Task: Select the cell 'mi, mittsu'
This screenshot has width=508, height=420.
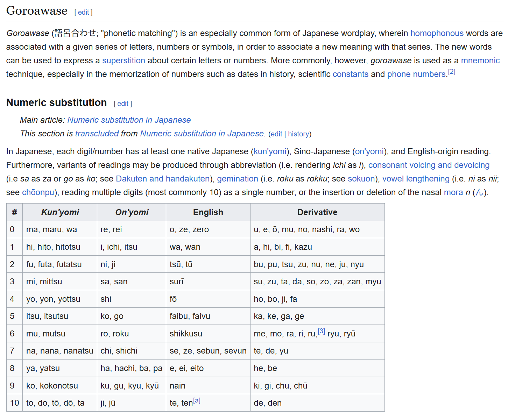Action: click(x=60, y=282)
